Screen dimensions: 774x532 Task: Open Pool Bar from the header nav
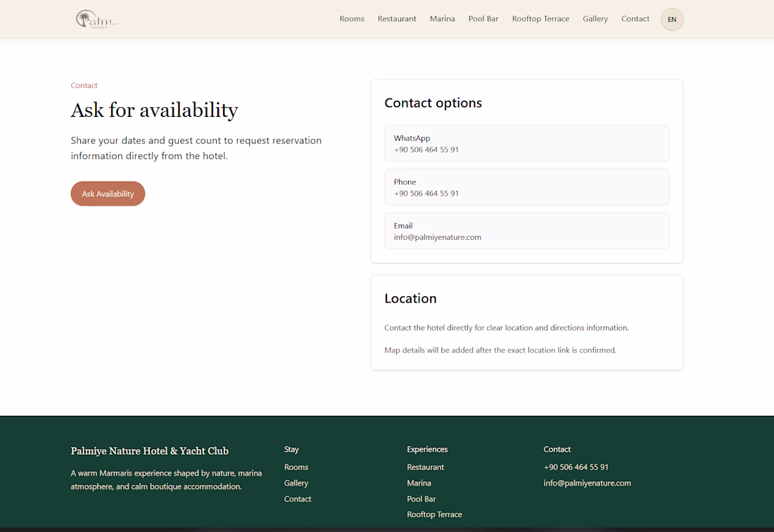coord(483,19)
